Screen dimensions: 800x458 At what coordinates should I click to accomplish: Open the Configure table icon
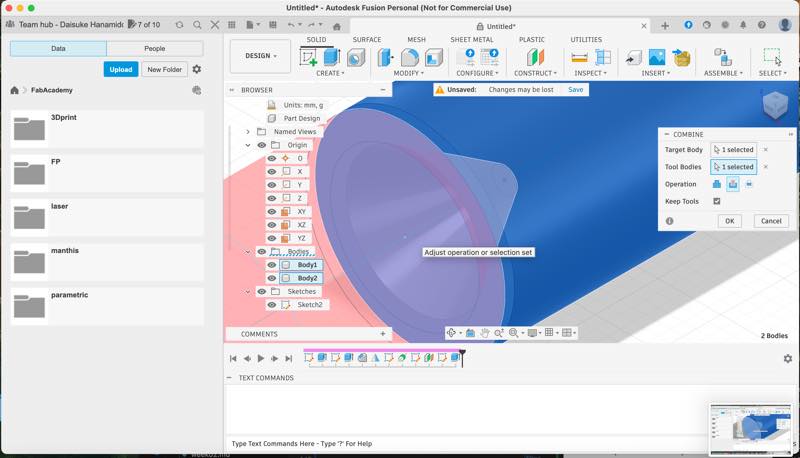[x=489, y=57]
